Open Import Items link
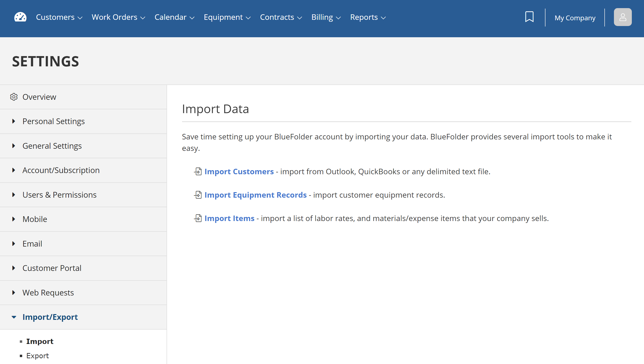This screenshot has width=644, height=364. coord(229,218)
